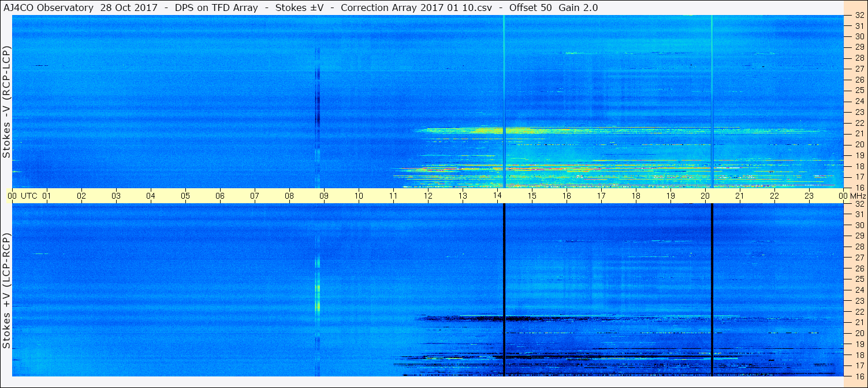
Task: Click the 'UTC' label on time axis
Action: 29,196
